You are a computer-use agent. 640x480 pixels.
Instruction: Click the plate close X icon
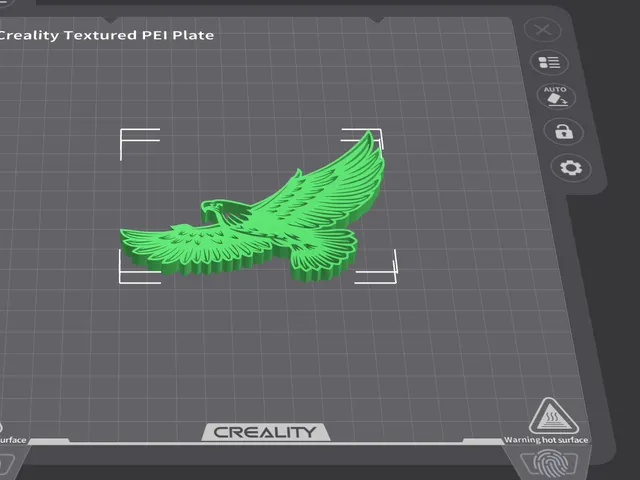coord(543,30)
